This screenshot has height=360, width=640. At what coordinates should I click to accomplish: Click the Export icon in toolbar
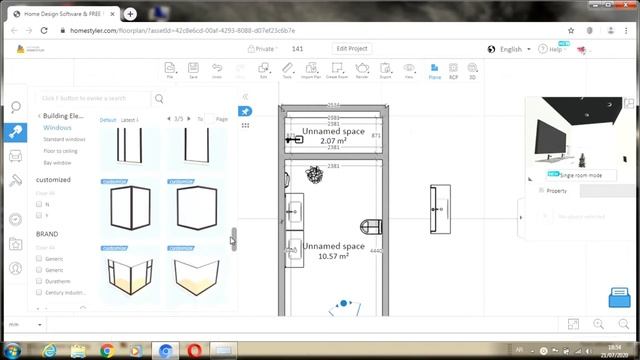tap(385, 70)
